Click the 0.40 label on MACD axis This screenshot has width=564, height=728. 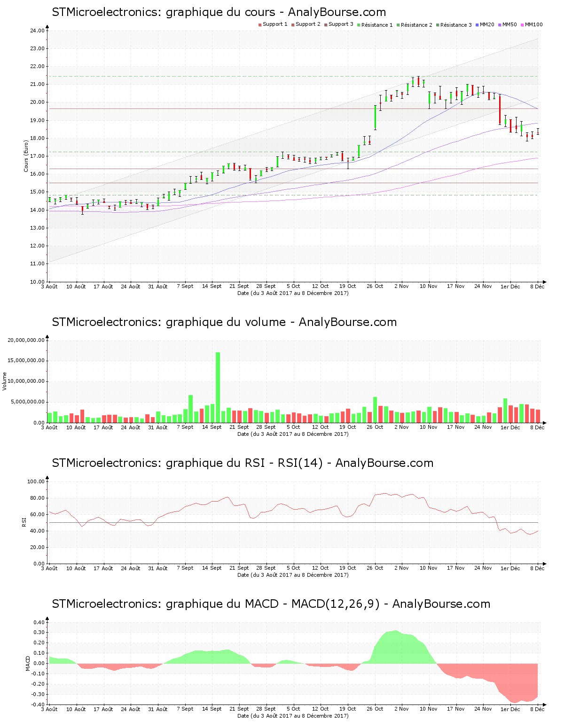coord(39,622)
